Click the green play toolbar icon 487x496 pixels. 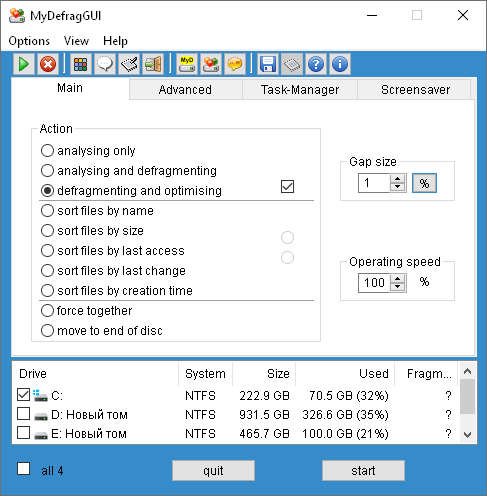click(24, 64)
